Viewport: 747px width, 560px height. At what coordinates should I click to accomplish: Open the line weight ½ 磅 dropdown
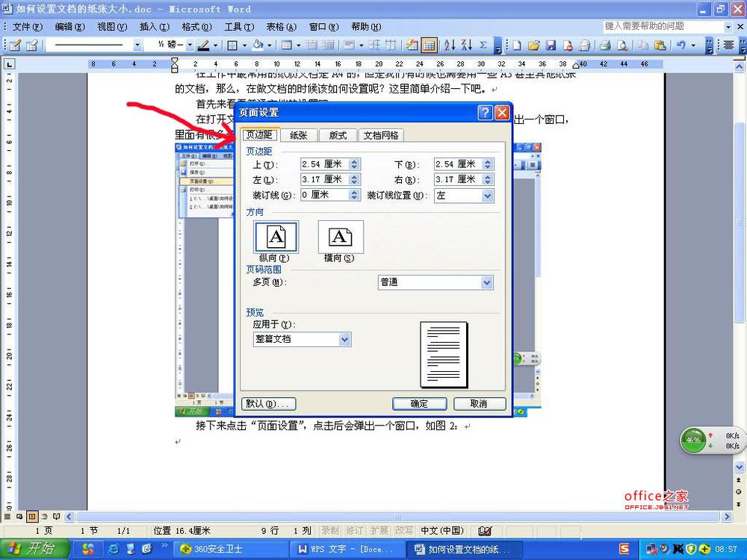pyautogui.click(x=190, y=46)
